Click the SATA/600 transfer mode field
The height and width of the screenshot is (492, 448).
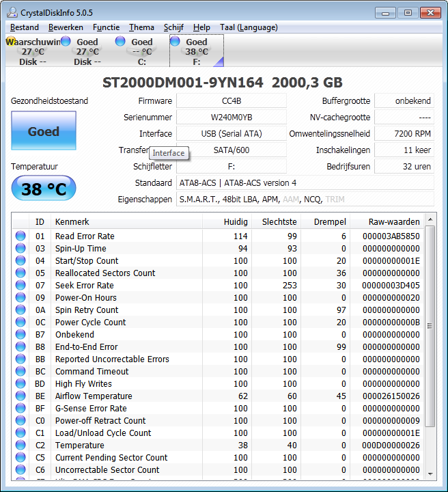coord(232,150)
